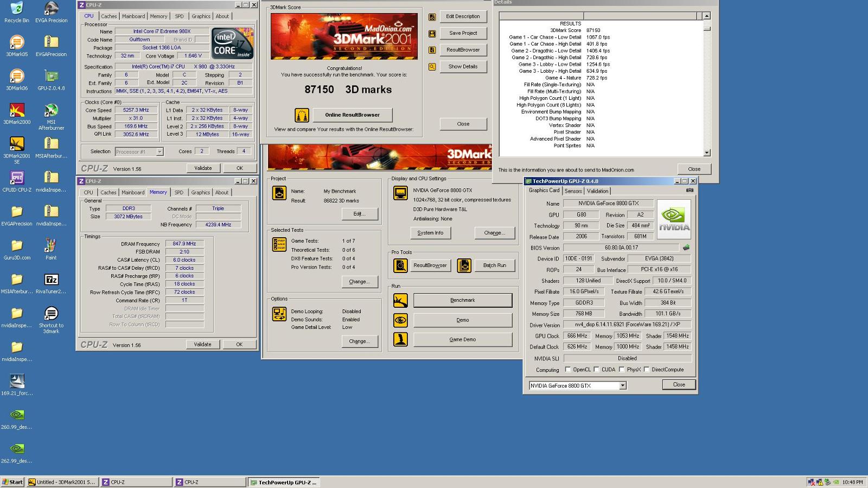The image size is (868, 488).
Task: Switch to Mainboard tab in top CPU-Z
Action: [x=133, y=16]
